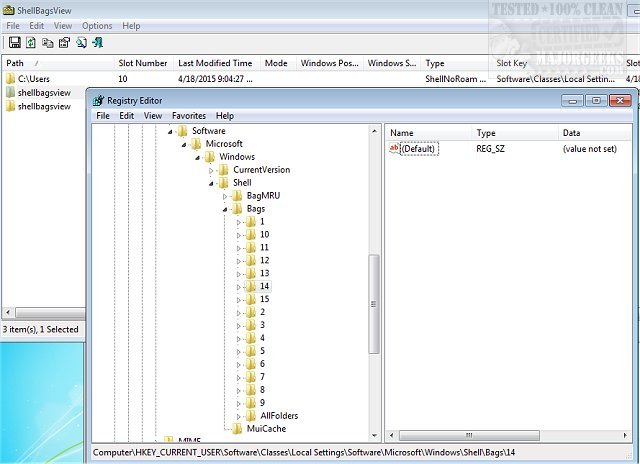640x464 pixels.
Task: Click the '4/18/2015 9:04:27' modified time cell
Action: tap(215, 79)
